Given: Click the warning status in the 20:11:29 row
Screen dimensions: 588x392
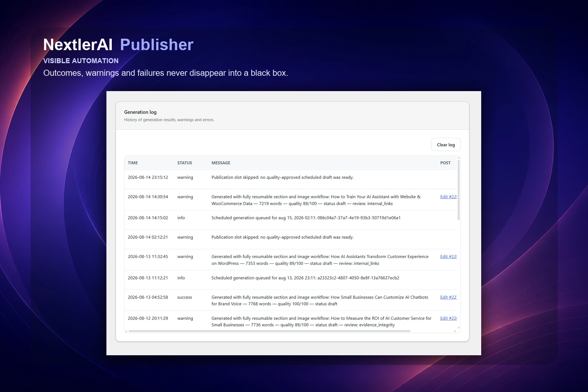Looking at the screenshot, I should [185, 318].
